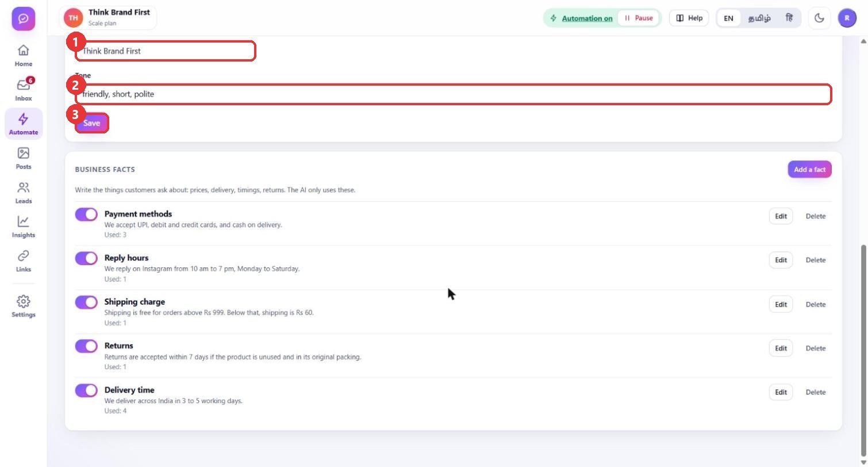Focus the Tone input field
The image size is (868, 467).
454,94
